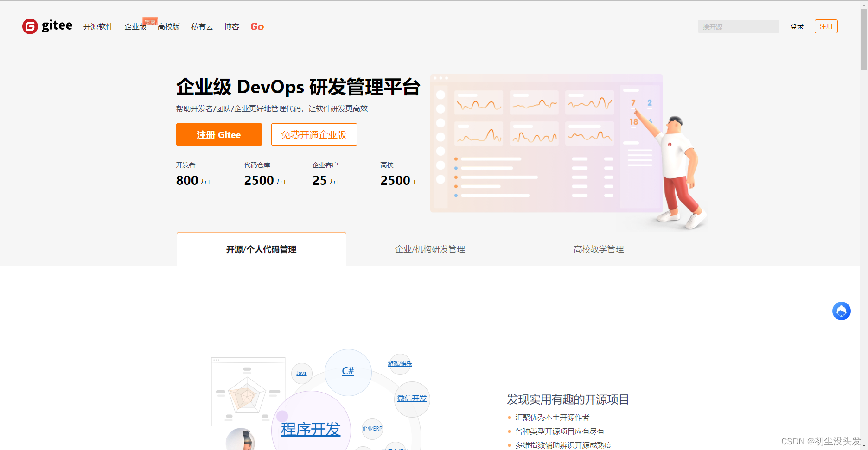
Task: Select the 开源/个人代码管理 tab
Action: [262, 249]
